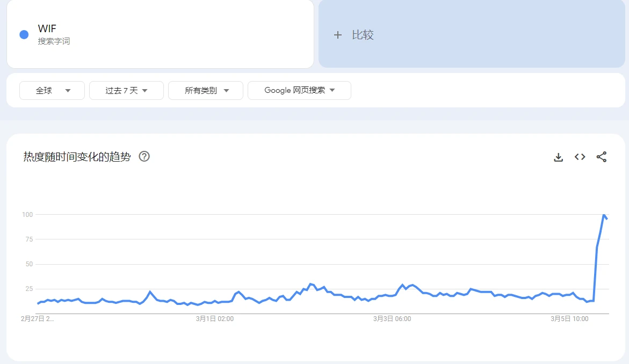Click the 100 mark on the y-axis

click(27, 214)
